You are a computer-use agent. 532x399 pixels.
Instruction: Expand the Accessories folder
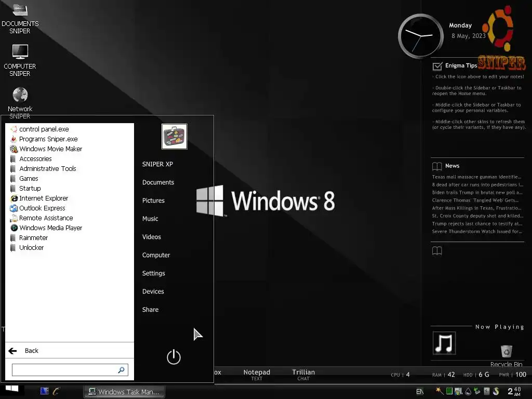click(31, 159)
